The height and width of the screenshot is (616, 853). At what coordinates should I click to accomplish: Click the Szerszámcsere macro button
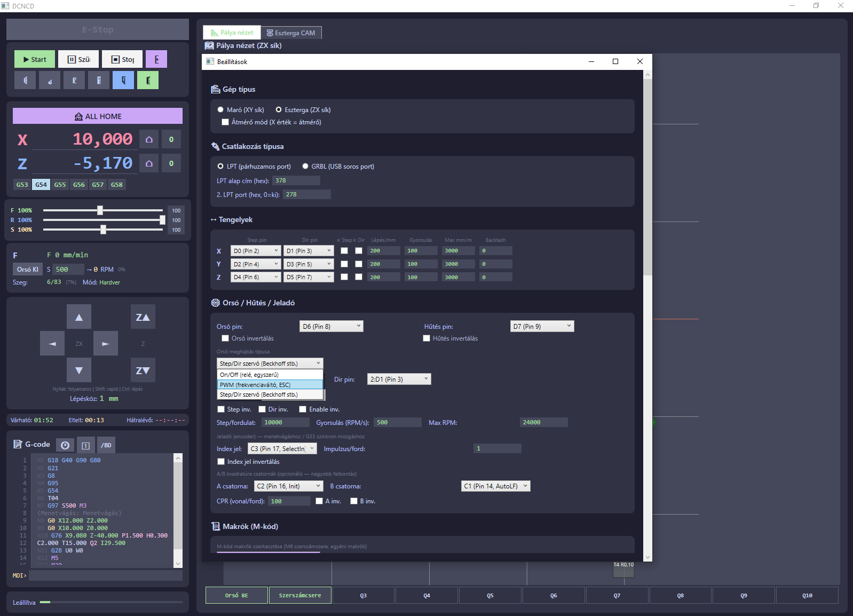pos(300,595)
